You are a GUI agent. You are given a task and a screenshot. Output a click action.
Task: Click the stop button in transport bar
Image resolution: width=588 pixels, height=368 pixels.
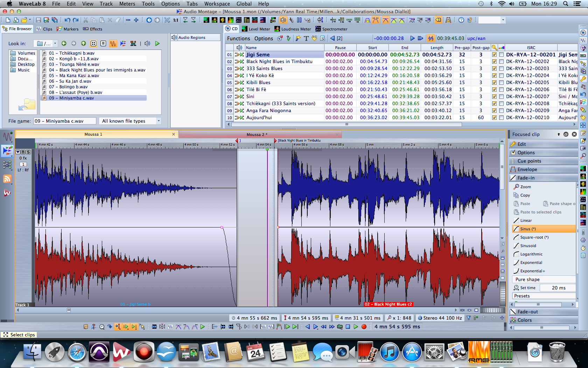[348, 327]
